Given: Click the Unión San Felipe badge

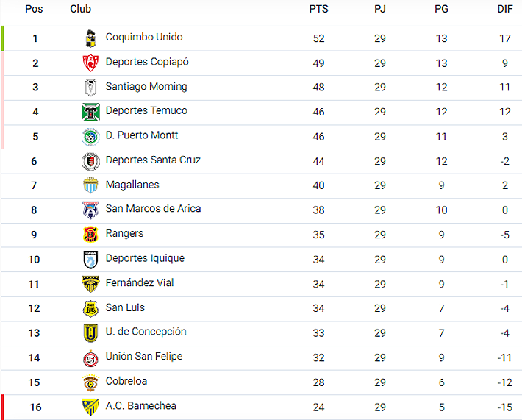Looking at the screenshot, I should click(x=90, y=358).
